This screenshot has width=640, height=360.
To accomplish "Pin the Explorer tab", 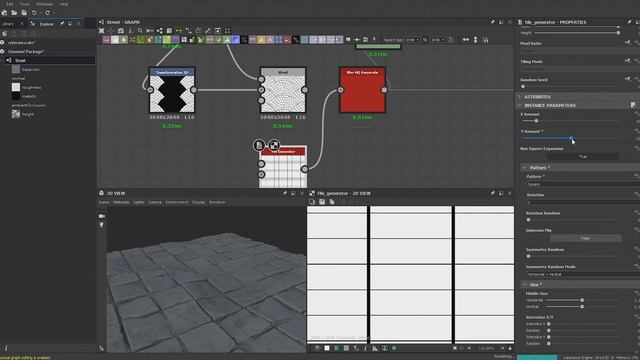I will pyautogui.click(x=62, y=24).
